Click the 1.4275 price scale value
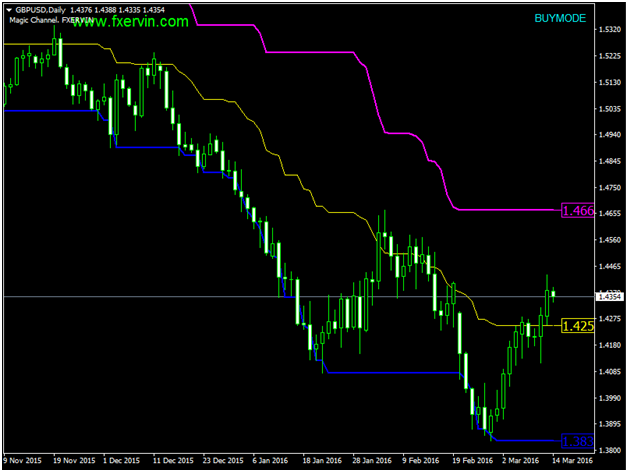 [x=610, y=319]
